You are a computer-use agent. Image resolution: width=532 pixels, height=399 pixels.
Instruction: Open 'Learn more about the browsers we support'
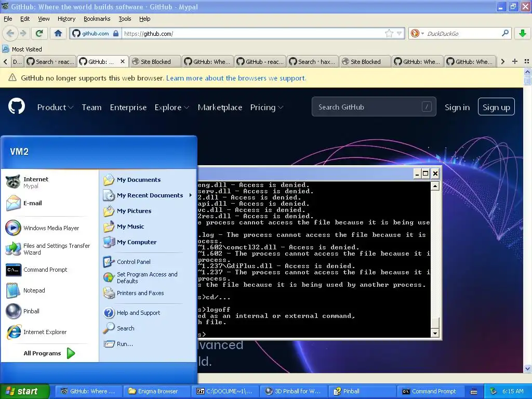pos(236,78)
